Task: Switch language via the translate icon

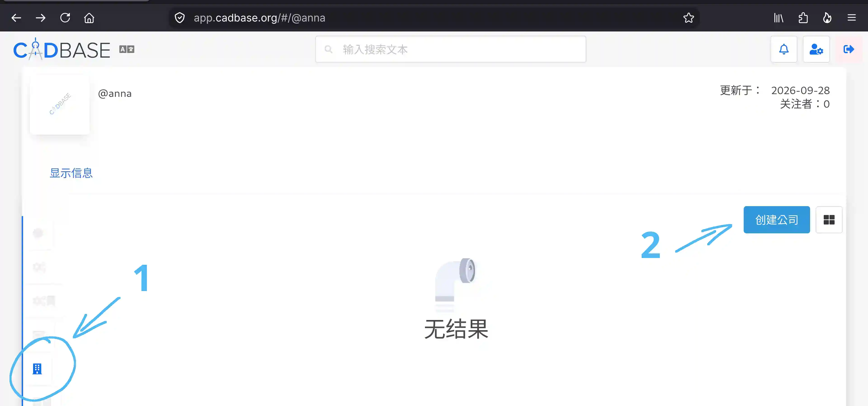Action: click(x=127, y=49)
